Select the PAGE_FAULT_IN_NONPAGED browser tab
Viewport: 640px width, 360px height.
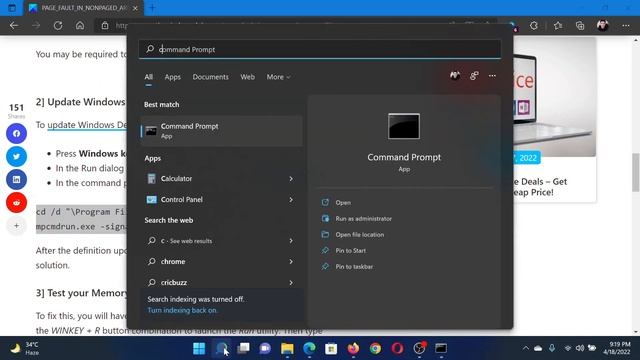(84, 8)
